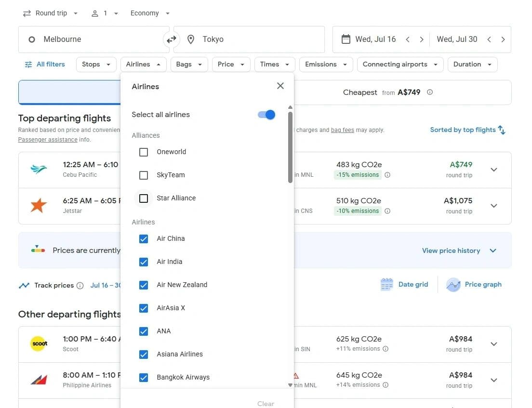The height and width of the screenshot is (408, 532).
Task: Click the round trip arrows icon
Action: [x=27, y=13]
